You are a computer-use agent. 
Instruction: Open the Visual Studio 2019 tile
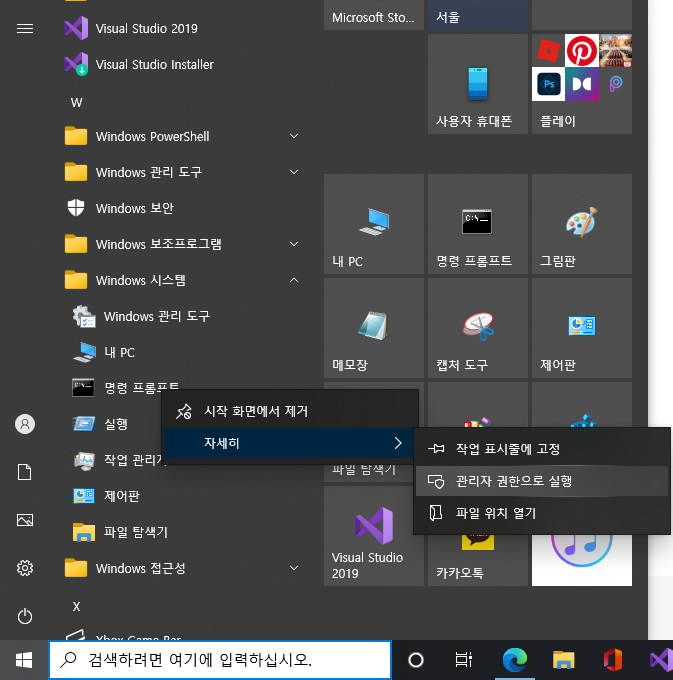click(374, 536)
